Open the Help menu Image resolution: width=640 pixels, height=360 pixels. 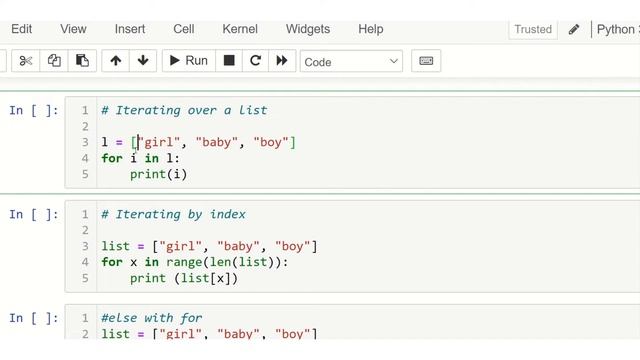tap(371, 29)
